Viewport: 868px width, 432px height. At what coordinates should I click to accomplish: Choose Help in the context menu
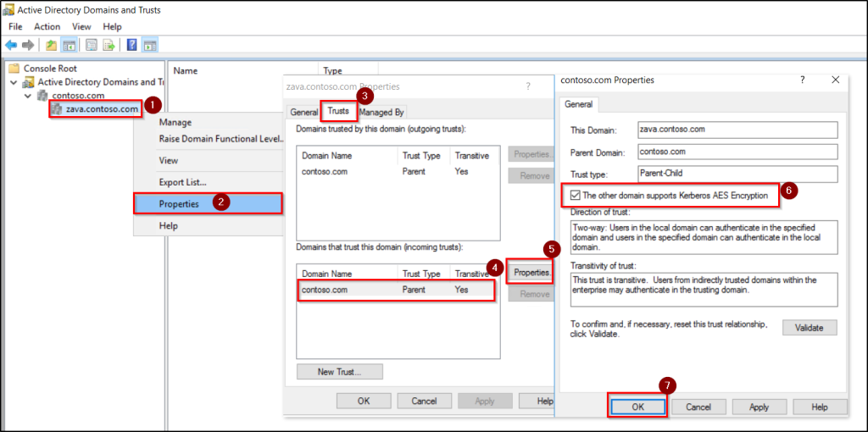click(x=209, y=225)
